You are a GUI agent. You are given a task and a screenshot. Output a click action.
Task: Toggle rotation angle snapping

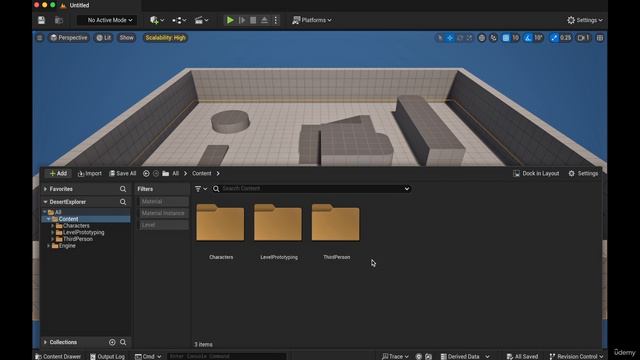(x=528, y=38)
